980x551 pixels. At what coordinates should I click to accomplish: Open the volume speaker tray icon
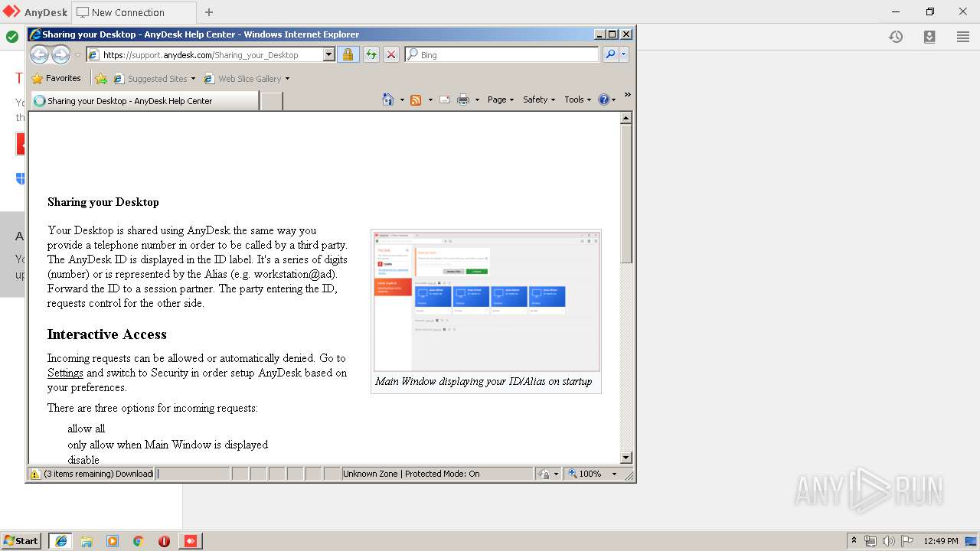pos(889,541)
